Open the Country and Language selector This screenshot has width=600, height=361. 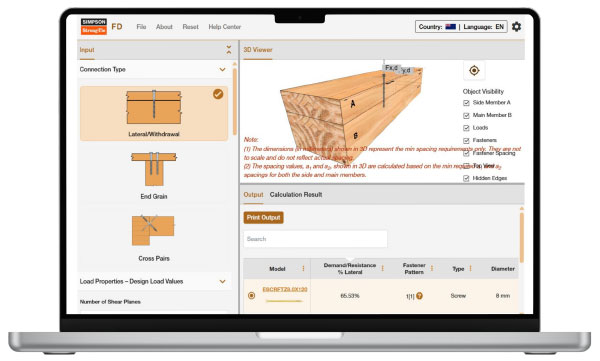461,27
